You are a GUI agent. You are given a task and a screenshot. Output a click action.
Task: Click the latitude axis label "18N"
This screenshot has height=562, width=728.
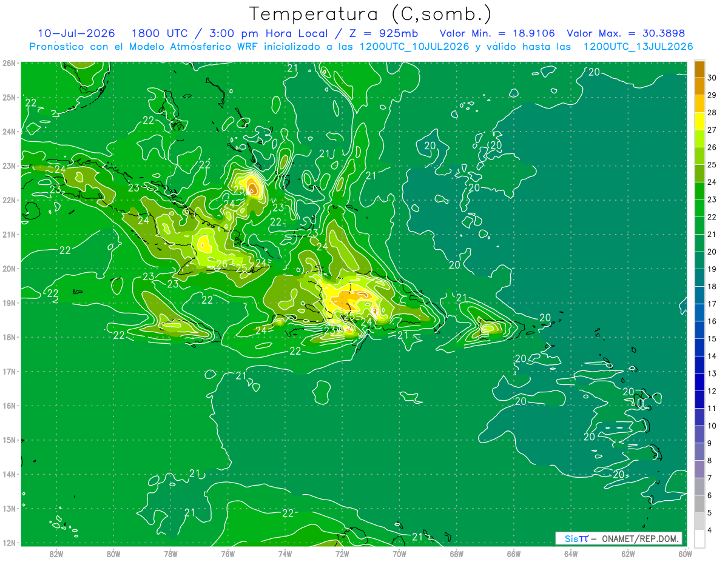[9, 337]
